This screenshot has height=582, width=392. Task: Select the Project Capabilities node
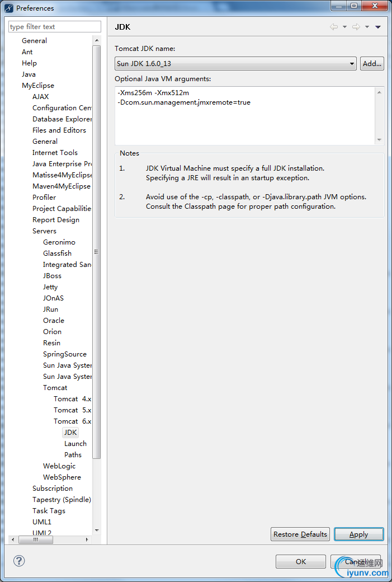pyautogui.click(x=62, y=208)
